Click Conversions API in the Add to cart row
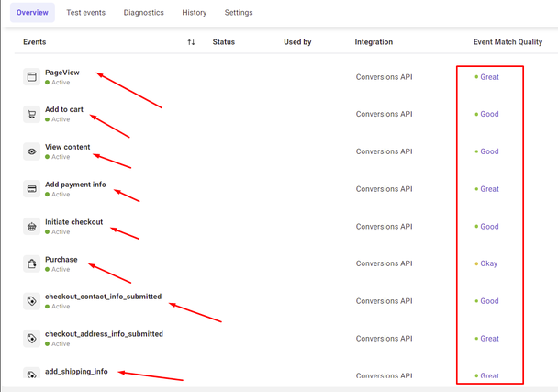 [384, 114]
